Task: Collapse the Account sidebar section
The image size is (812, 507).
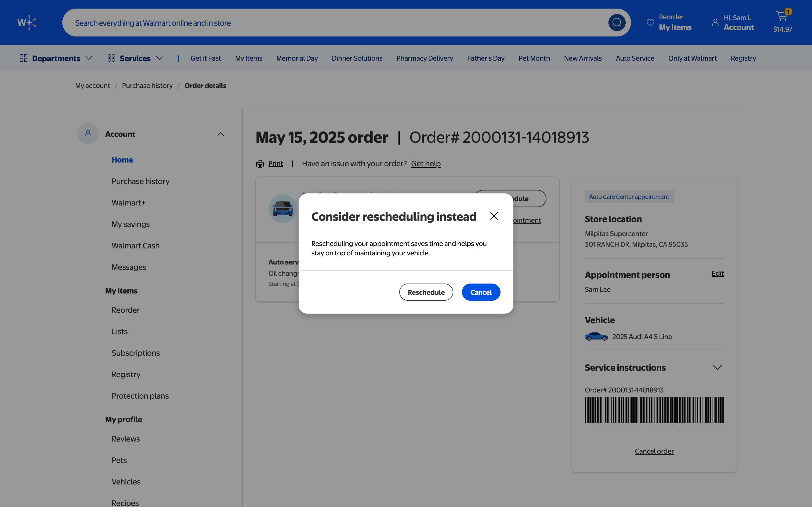Action: click(x=220, y=134)
